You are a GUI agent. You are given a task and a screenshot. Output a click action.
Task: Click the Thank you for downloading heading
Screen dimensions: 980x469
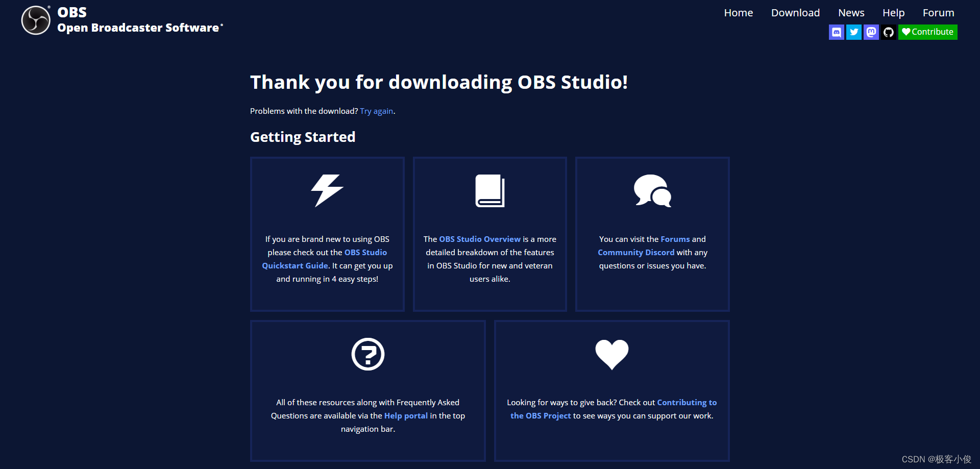tap(439, 82)
